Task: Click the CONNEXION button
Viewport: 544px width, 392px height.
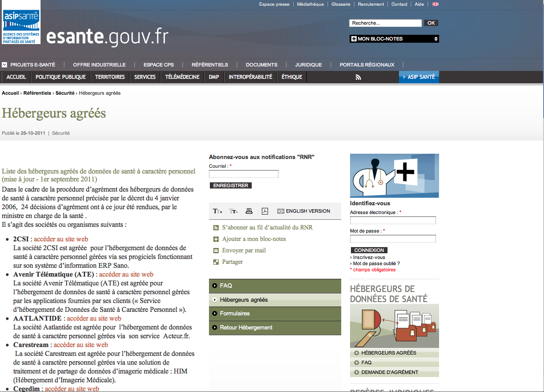Action: 369,250
